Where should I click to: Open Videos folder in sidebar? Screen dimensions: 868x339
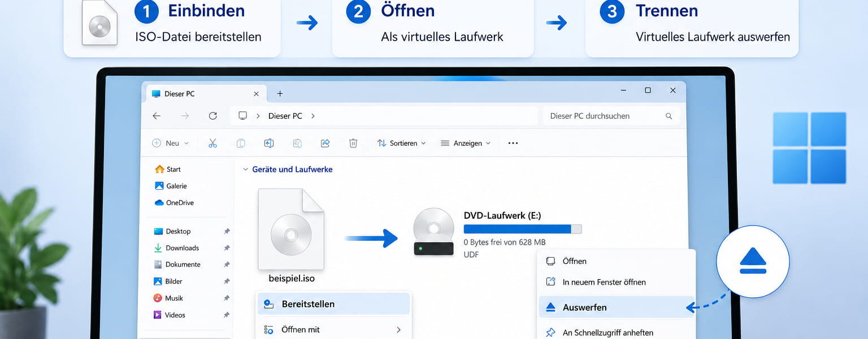[170, 315]
